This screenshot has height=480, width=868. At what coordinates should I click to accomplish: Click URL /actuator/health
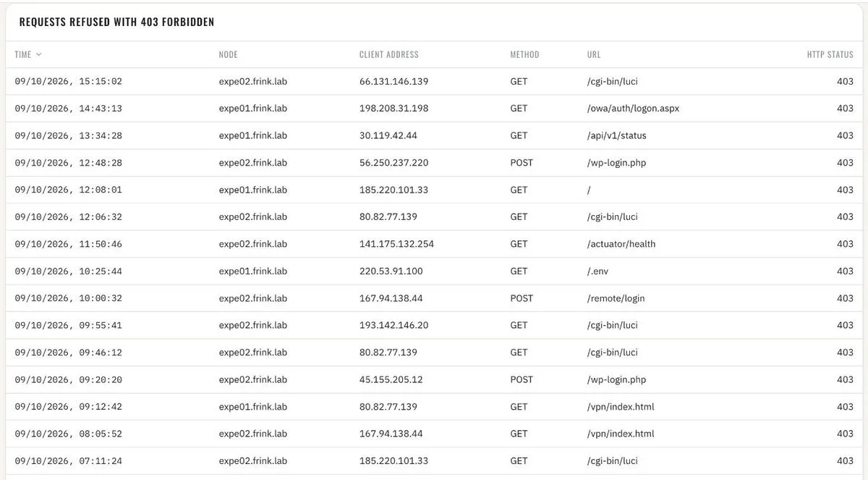coord(621,244)
